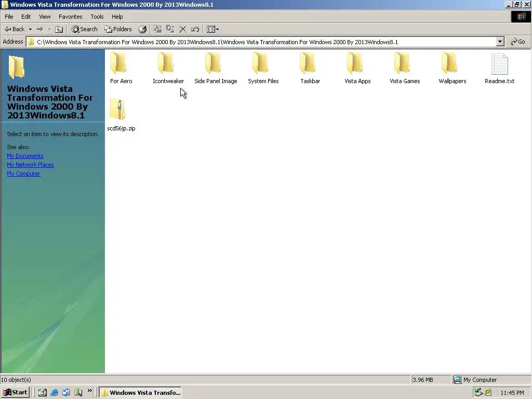Click the Safely Remove Hardware tray icon
Image resolution: width=532 pixels, height=399 pixels.
[478, 392]
